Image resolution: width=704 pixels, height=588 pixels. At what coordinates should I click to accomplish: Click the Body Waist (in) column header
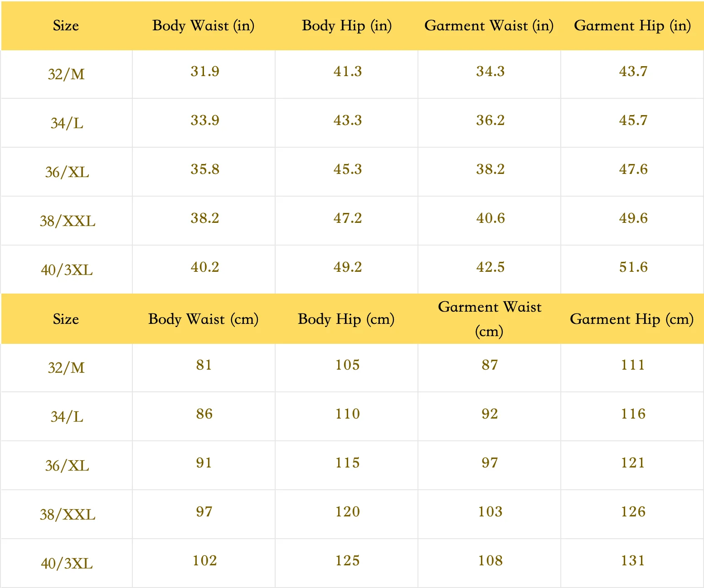tap(204, 26)
